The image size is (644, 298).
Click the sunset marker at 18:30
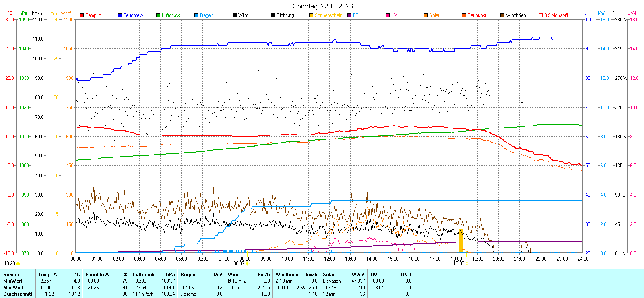pos(467,263)
